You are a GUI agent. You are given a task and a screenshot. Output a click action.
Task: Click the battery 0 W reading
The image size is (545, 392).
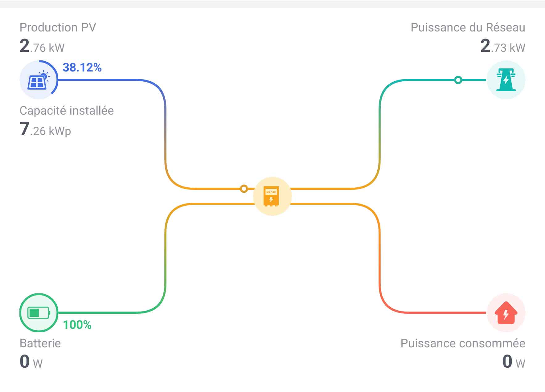pyautogui.click(x=31, y=362)
